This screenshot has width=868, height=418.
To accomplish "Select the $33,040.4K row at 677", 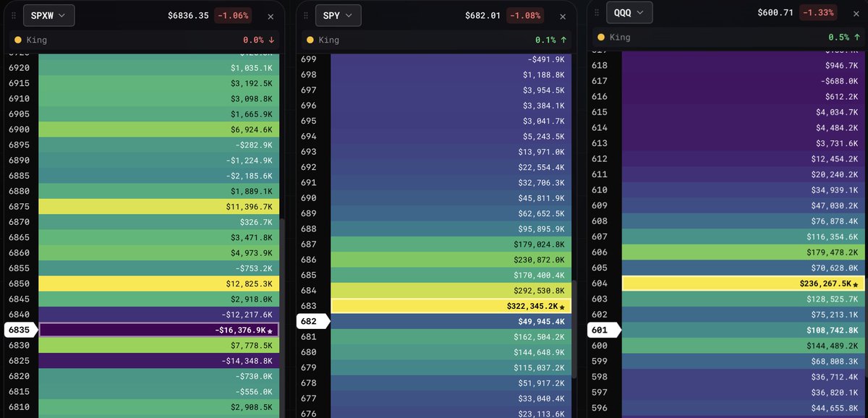I will click(x=451, y=398).
